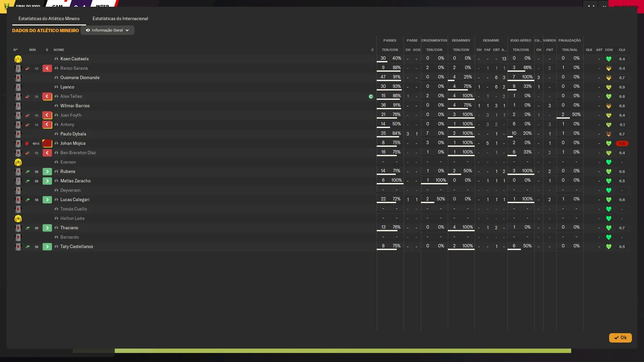The height and width of the screenshot is (362, 644).
Task: Click Alex Telles substituted-off arrow icon
Action: tap(28, 97)
